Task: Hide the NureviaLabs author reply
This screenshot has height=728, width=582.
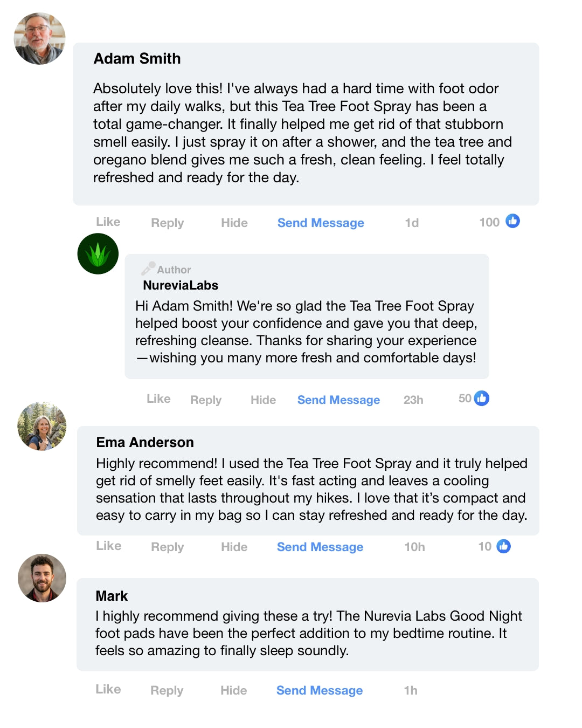Action: tap(263, 400)
